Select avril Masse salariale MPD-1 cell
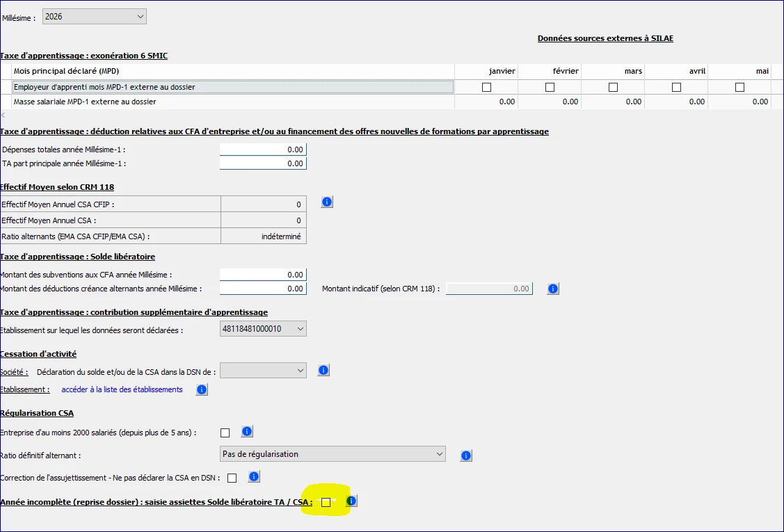 [676, 102]
